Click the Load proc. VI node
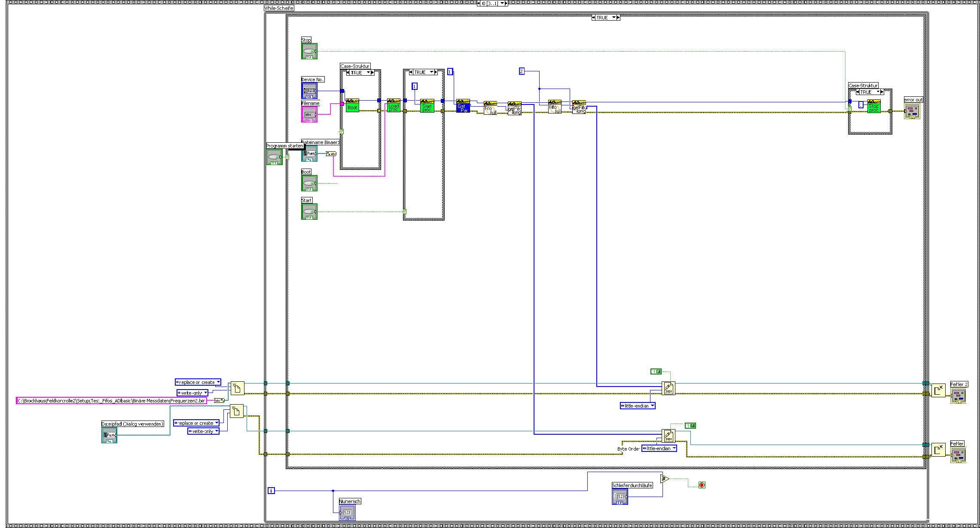This screenshot has height=528, width=980. click(x=393, y=105)
